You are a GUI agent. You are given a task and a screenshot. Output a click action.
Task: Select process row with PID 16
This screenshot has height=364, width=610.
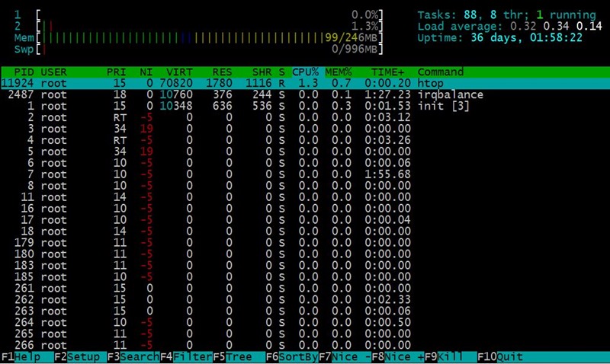click(305, 209)
